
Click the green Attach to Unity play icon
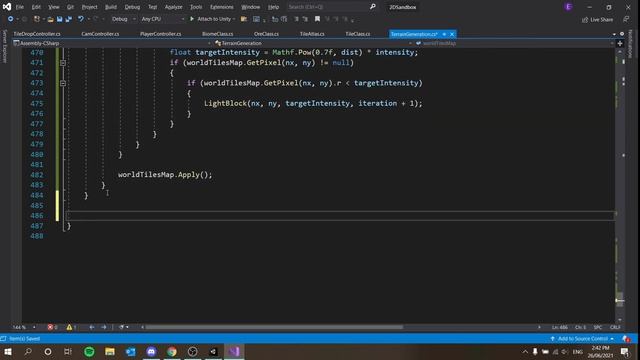click(x=192, y=19)
